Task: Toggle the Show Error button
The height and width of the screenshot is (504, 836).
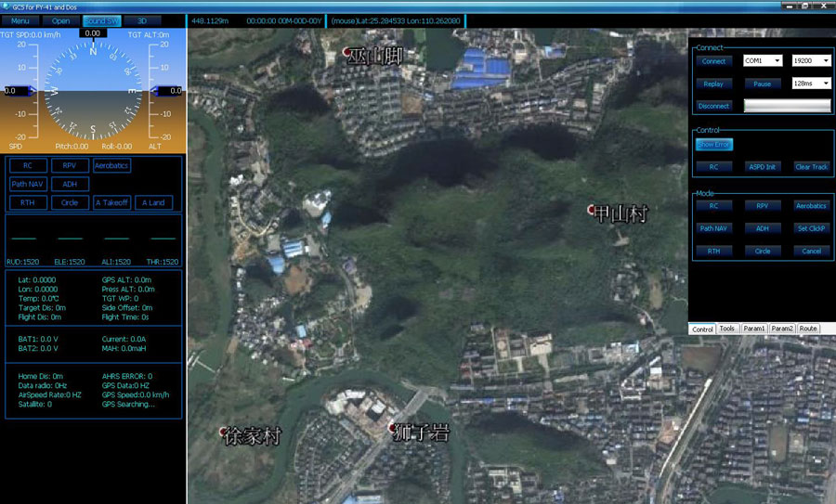Action: [714, 145]
